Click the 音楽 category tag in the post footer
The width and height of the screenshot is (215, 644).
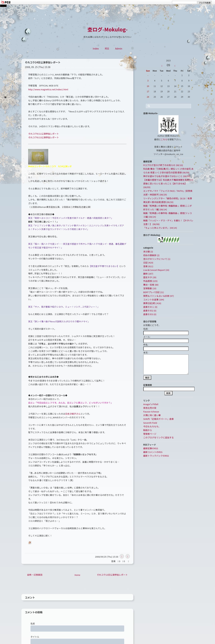click(x=113, y=561)
